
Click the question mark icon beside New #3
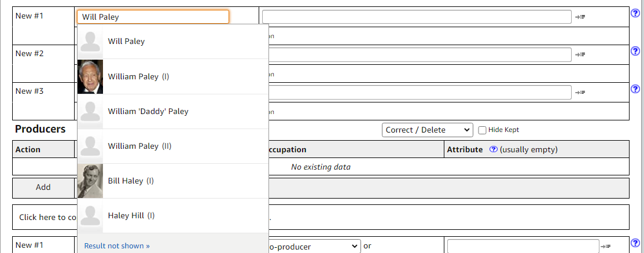(x=635, y=89)
